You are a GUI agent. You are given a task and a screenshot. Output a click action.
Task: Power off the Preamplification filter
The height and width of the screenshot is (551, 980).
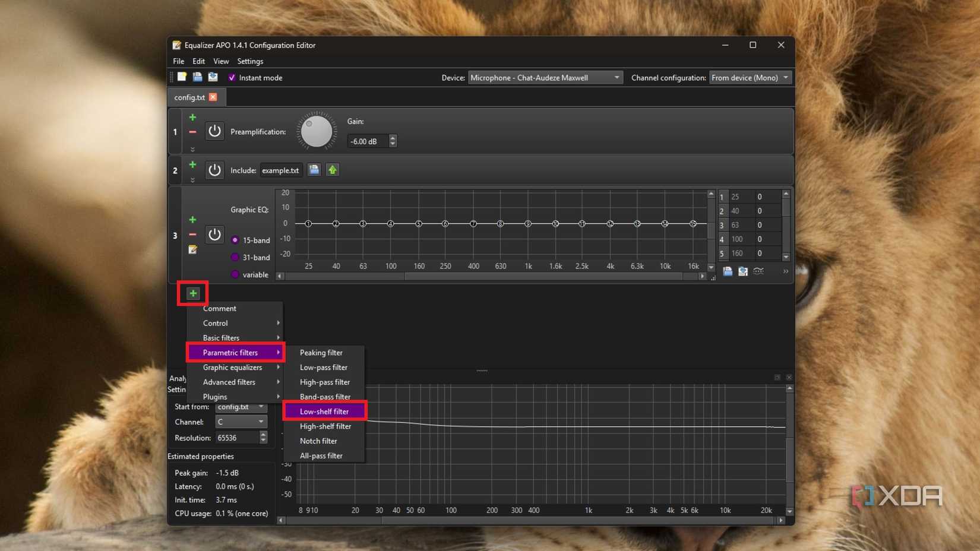[214, 131]
